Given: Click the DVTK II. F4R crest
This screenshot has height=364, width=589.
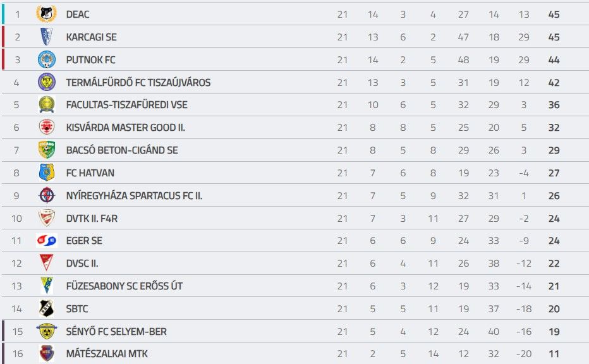Looking at the screenshot, I should [x=46, y=218].
